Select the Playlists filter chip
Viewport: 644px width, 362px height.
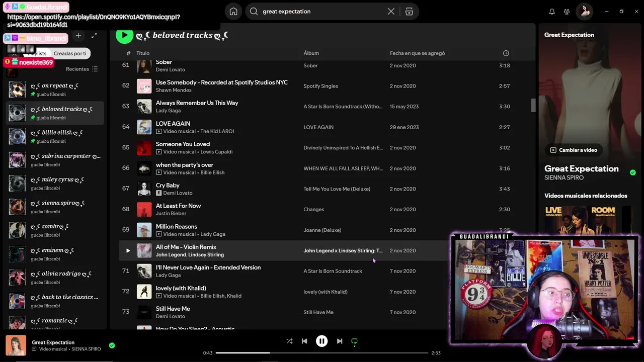coord(36,53)
